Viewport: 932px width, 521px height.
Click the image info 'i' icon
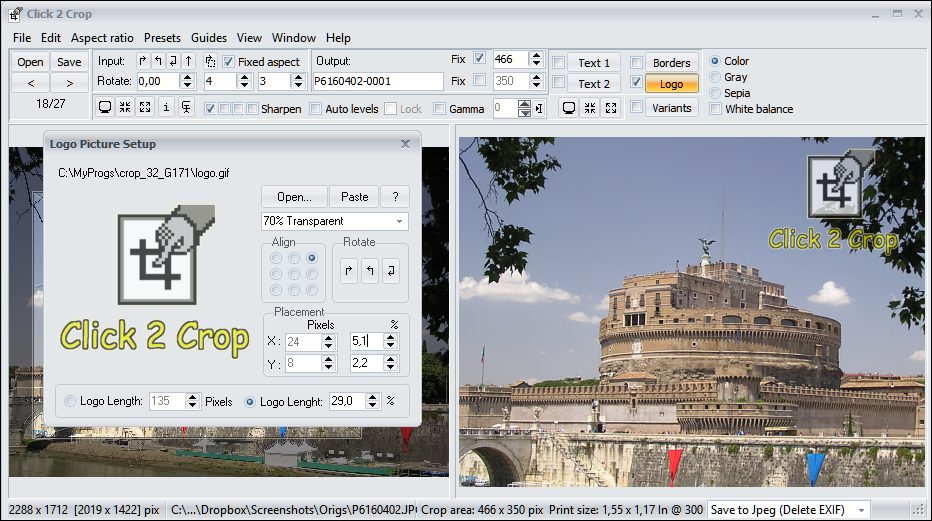click(165, 108)
